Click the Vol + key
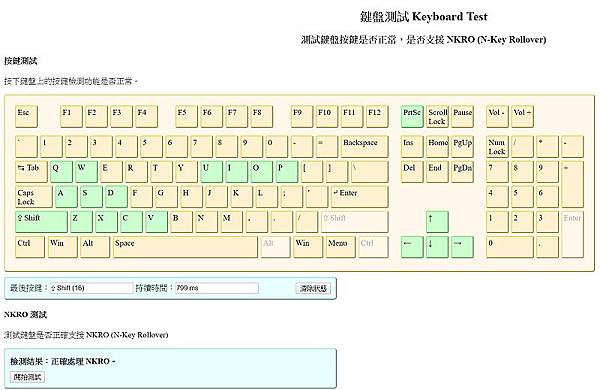This screenshot has height=390, width=600. (x=522, y=116)
